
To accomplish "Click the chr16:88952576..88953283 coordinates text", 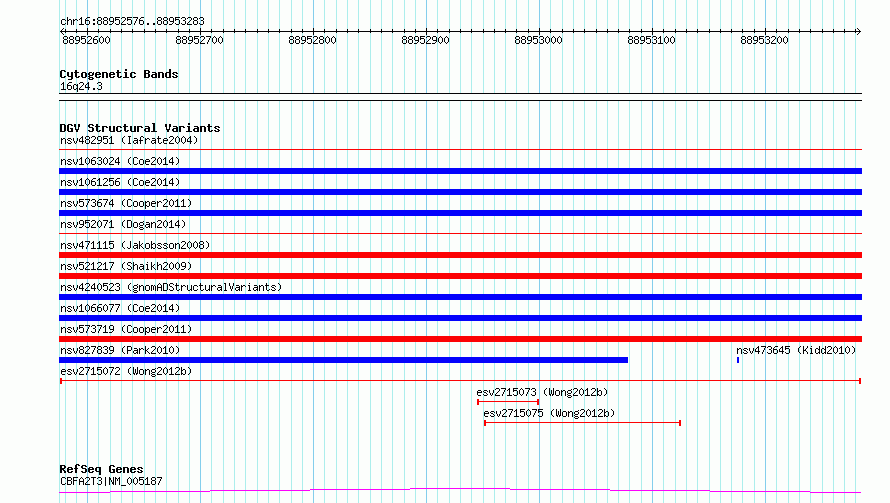I will click(132, 21).
